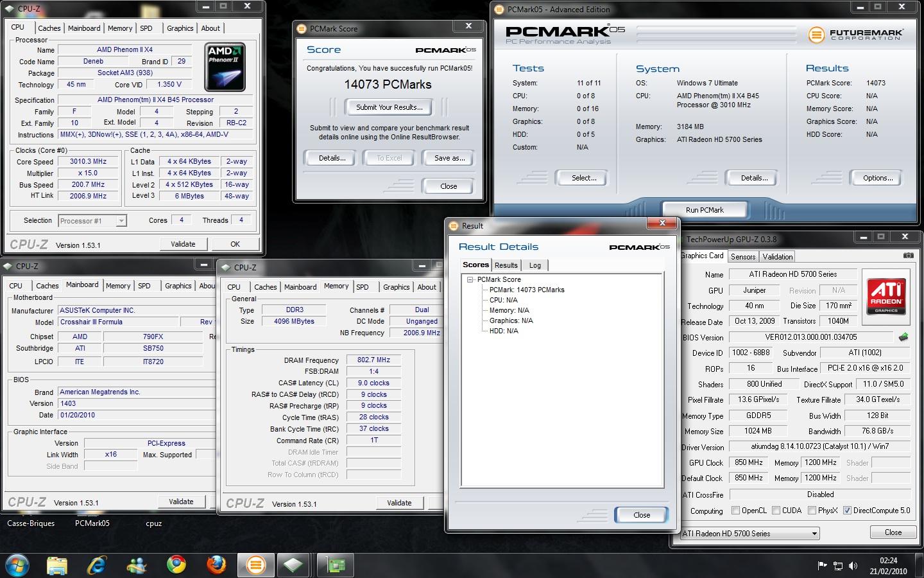This screenshot has width=924, height=578.
Task: Open the volume tray icon
Action: click(853, 565)
